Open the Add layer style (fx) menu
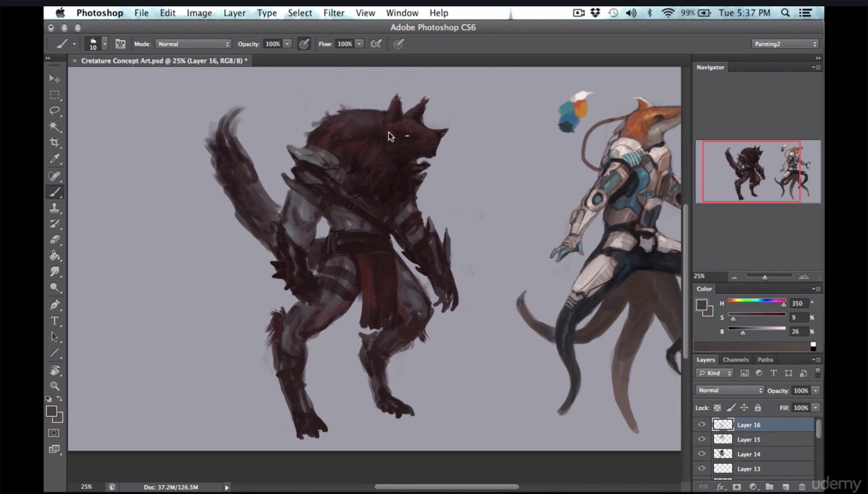 point(720,486)
